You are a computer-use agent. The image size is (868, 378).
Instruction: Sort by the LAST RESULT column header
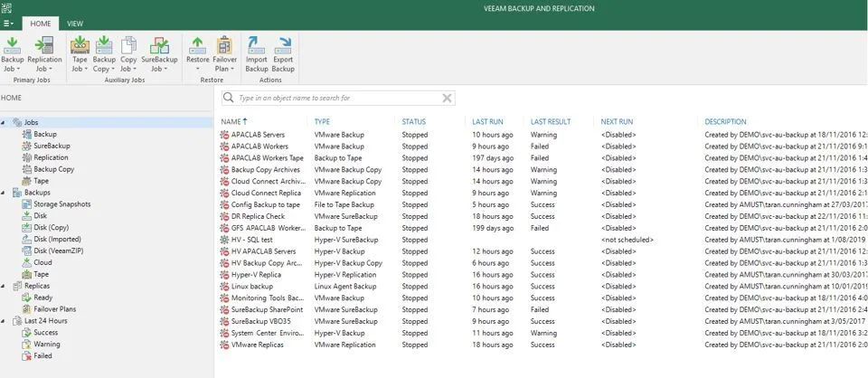tap(551, 121)
